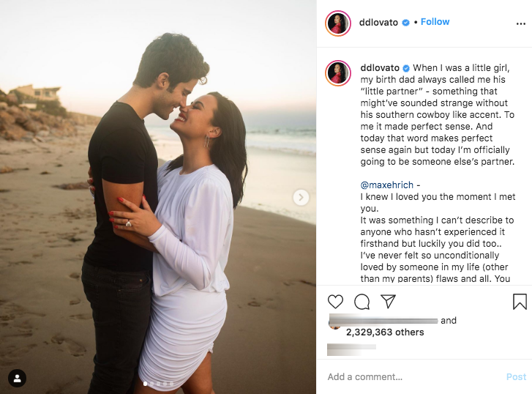Open ddlovato profile picture in header
The height and width of the screenshot is (394, 532).
338,23
